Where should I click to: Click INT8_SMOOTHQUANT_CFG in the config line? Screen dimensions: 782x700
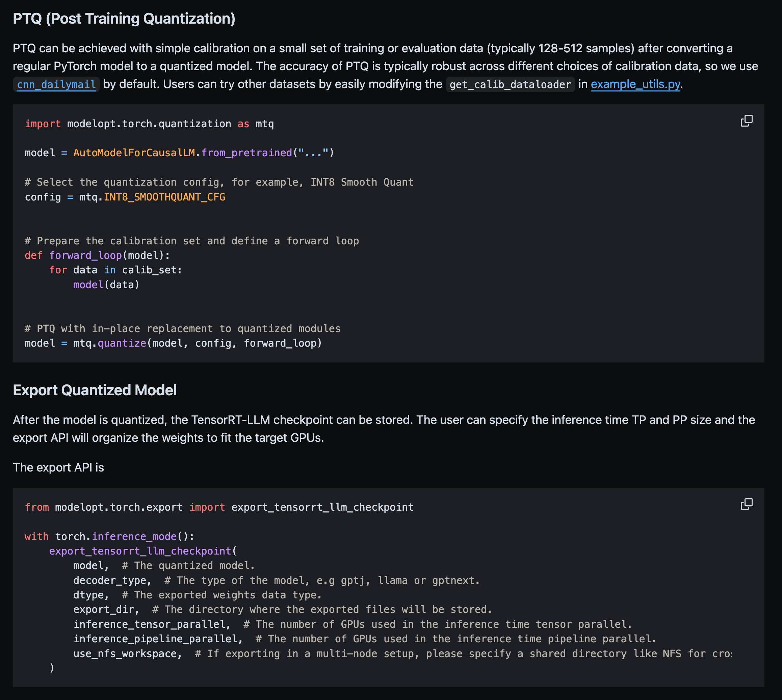tap(164, 197)
